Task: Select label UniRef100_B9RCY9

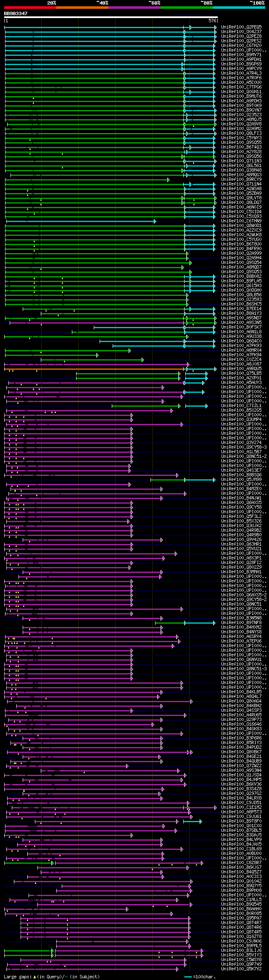Action: tap(241, 179)
